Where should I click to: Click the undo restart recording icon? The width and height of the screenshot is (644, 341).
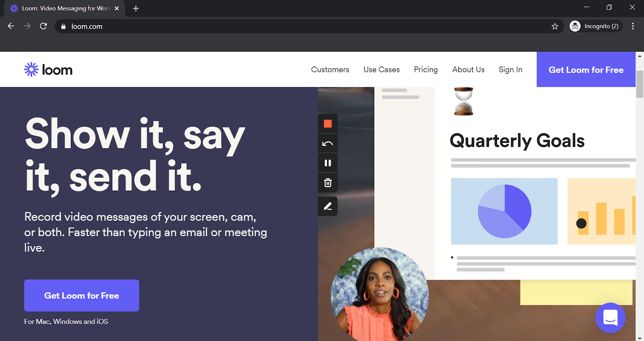[328, 143]
